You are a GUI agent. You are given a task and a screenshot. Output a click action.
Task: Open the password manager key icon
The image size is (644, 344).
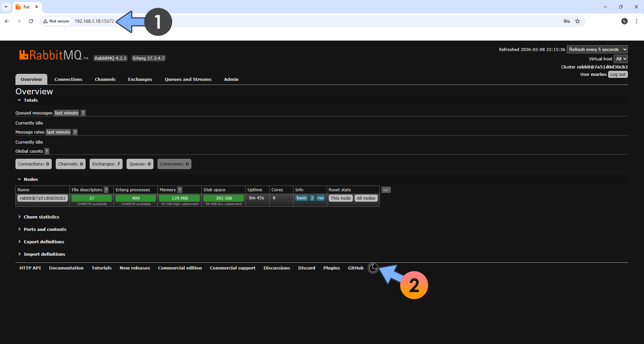coord(567,21)
